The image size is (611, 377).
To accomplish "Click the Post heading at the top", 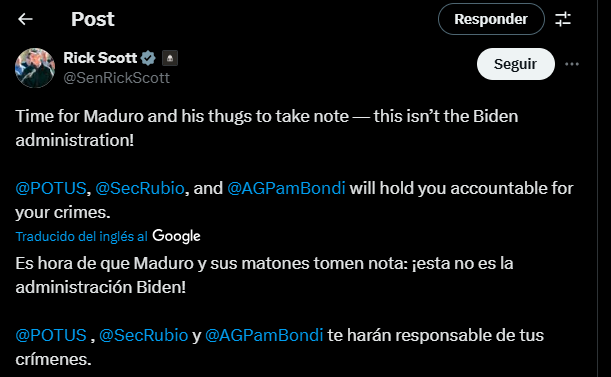I will tap(93, 19).
